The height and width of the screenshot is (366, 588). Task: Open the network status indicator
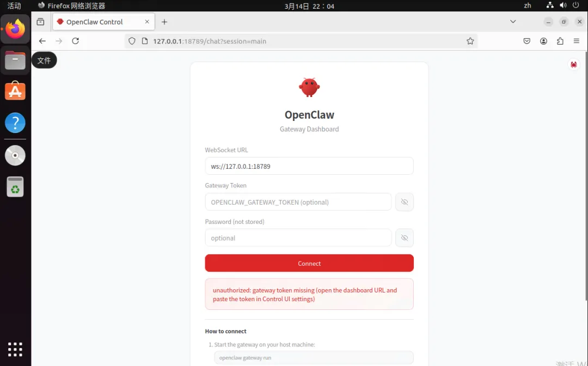[x=550, y=5]
